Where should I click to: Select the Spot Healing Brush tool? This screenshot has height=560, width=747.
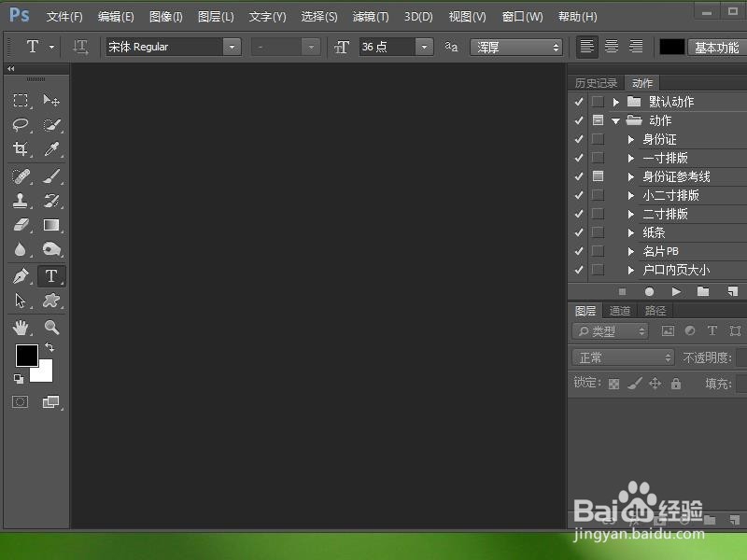(x=20, y=176)
